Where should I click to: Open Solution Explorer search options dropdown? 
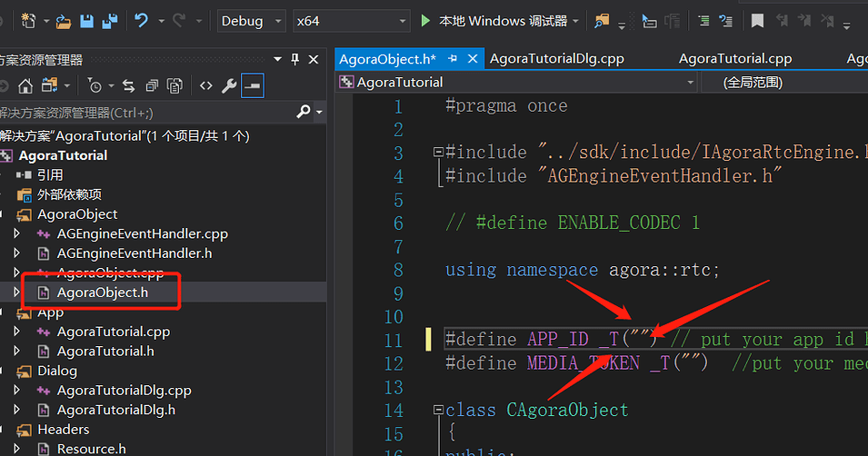pyautogui.click(x=319, y=113)
